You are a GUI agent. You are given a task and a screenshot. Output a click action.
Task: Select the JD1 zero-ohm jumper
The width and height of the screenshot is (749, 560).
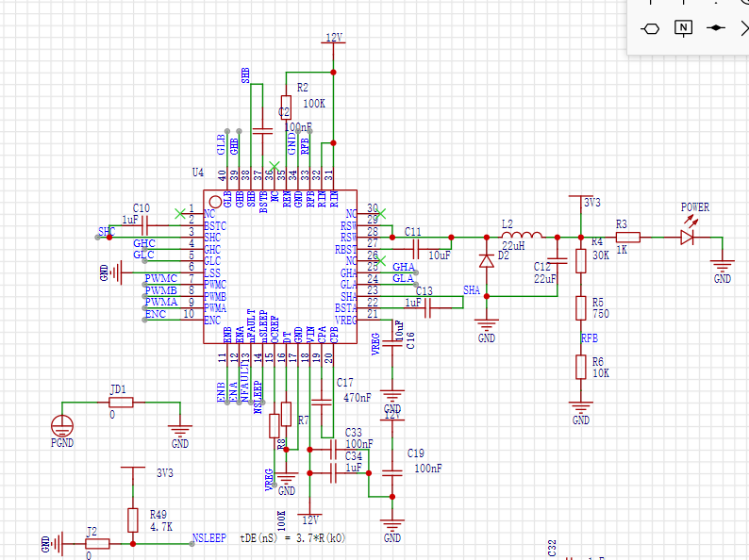pyautogui.click(x=120, y=403)
